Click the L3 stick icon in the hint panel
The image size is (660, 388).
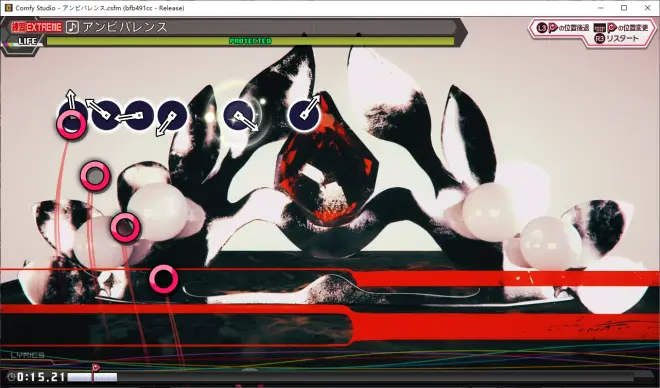pos(542,28)
